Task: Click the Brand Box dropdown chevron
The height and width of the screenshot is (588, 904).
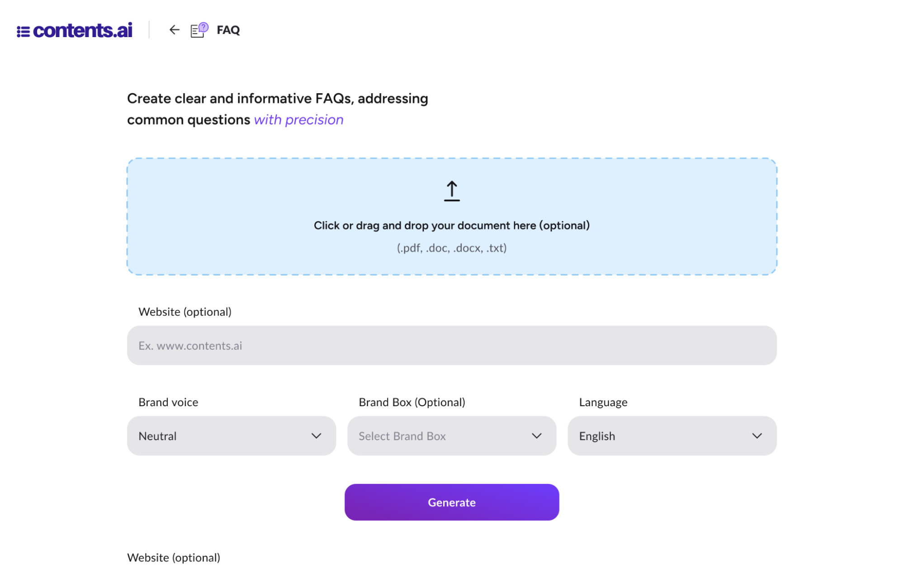Action: pyautogui.click(x=537, y=436)
